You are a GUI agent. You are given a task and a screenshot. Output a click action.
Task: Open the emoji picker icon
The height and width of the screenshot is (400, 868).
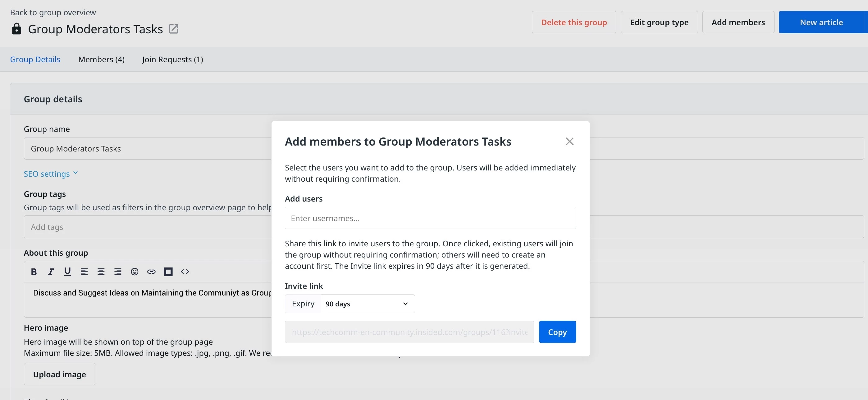coord(135,272)
